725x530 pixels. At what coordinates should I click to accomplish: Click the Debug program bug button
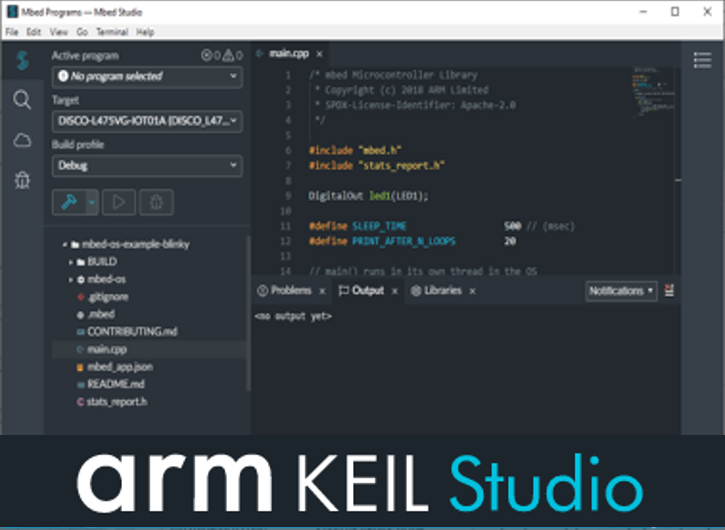click(x=156, y=202)
